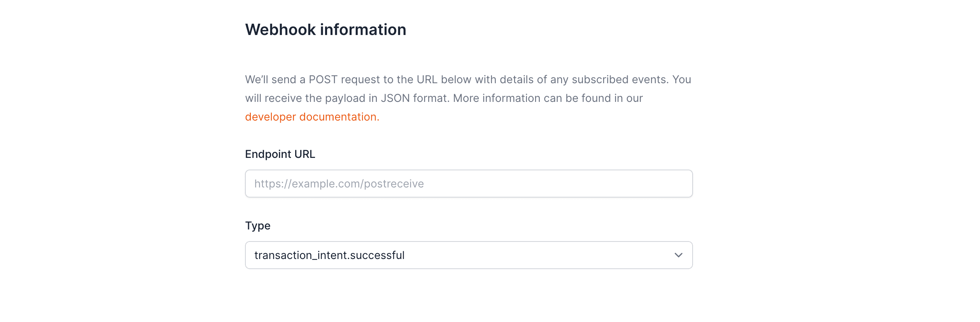Viewport: 980px width, 322px height.
Task: Click the Endpoint URL label
Action: click(280, 154)
